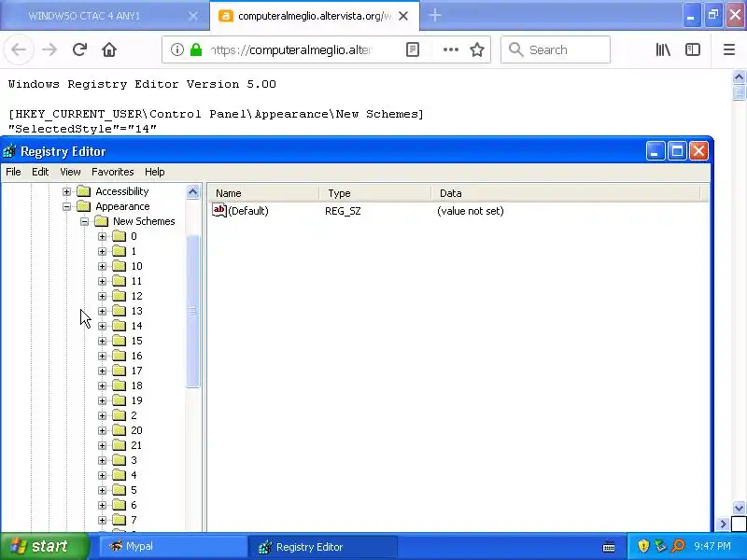
Task: Click the Firefox Search input field
Action: [x=555, y=49]
